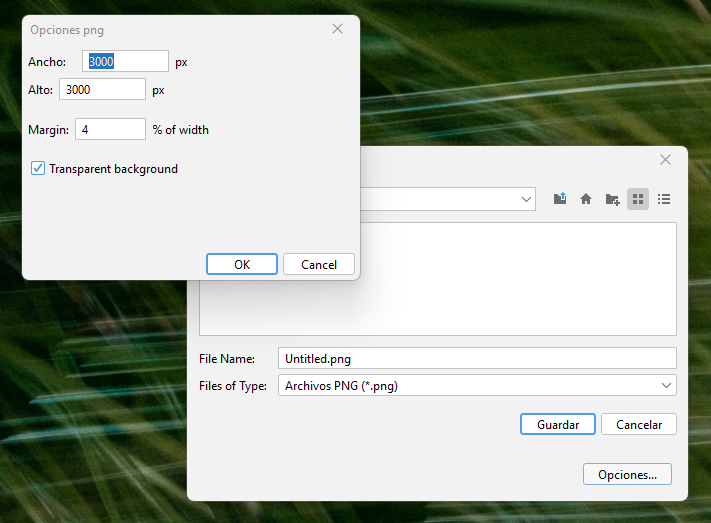Viewport: 711px width, 523px height.
Task: Close the Opciones png dialog
Action: 337,29
